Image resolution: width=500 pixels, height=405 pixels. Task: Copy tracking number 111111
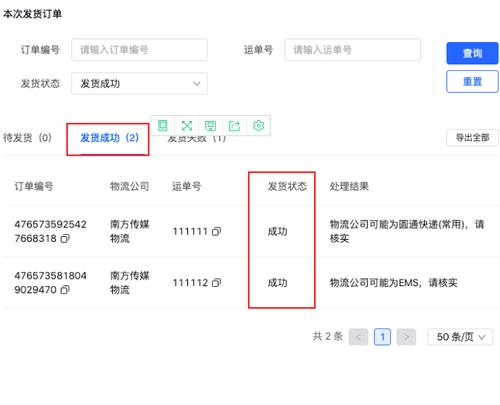point(216,231)
